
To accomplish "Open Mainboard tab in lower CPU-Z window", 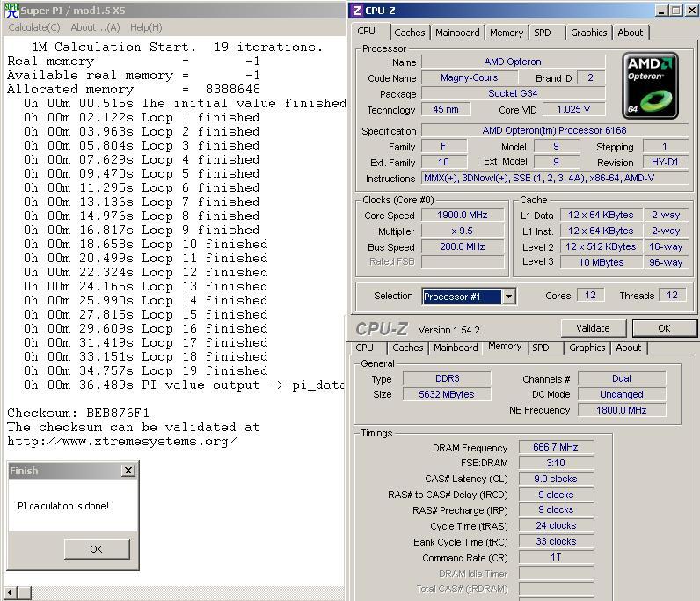I will [x=456, y=348].
